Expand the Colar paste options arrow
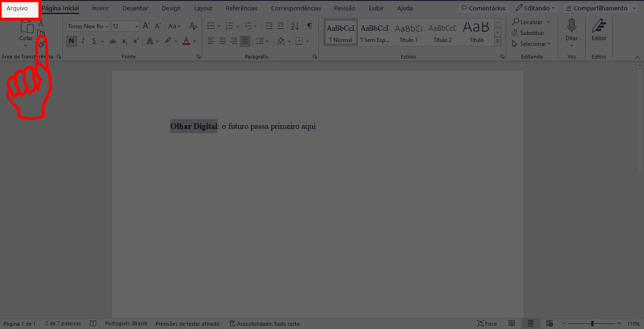 [x=26, y=45]
